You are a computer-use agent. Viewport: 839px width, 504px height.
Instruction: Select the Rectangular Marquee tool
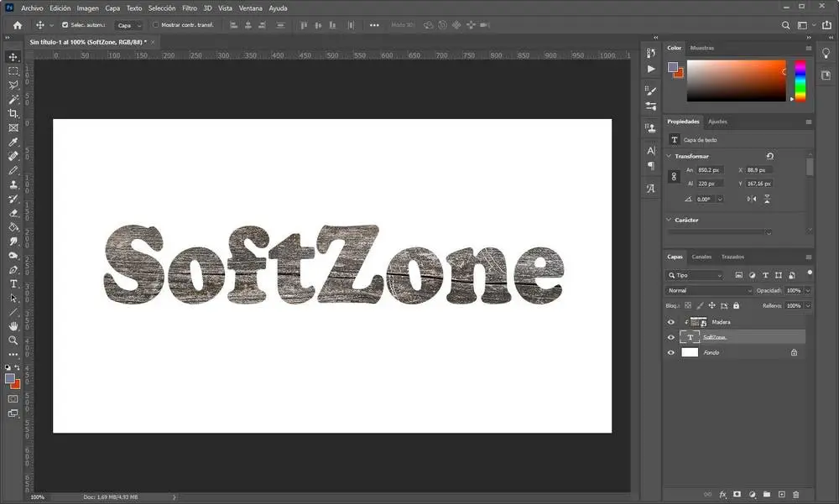coord(13,71)
